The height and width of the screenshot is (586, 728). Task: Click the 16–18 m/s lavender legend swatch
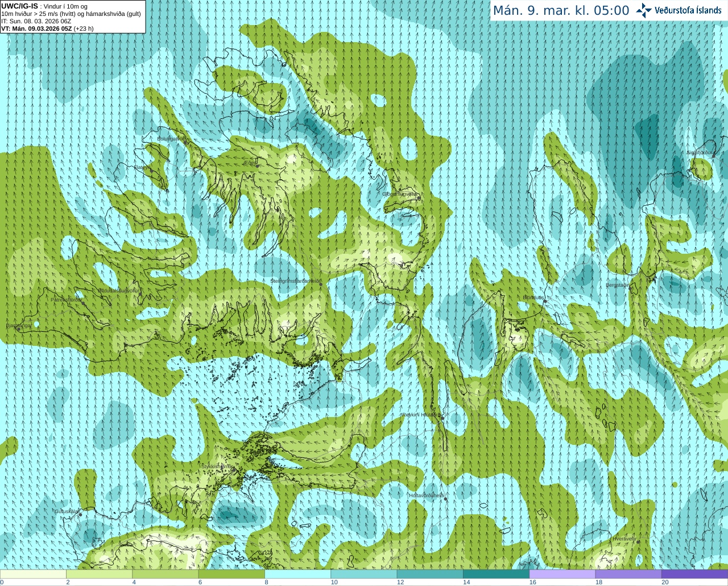562,574
